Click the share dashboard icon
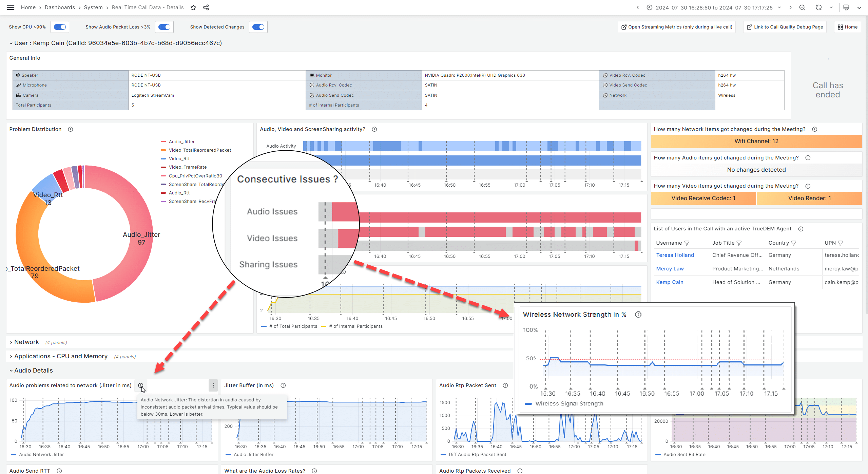Viewport: 868px width, 474px height. pyautogui.click(x=206, y=7)
